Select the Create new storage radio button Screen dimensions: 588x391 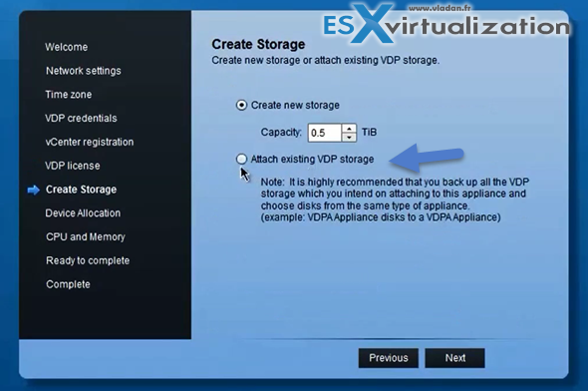[241, 105]
